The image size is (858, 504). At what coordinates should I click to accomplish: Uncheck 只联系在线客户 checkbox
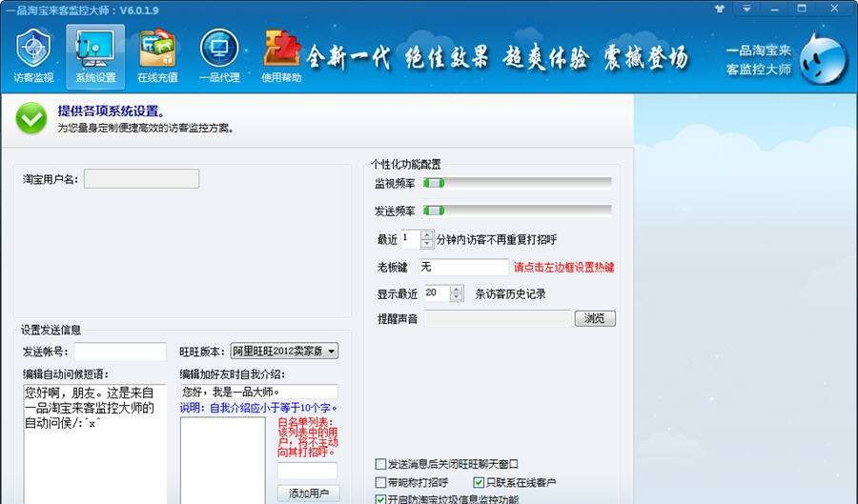[x=479, y=482]
